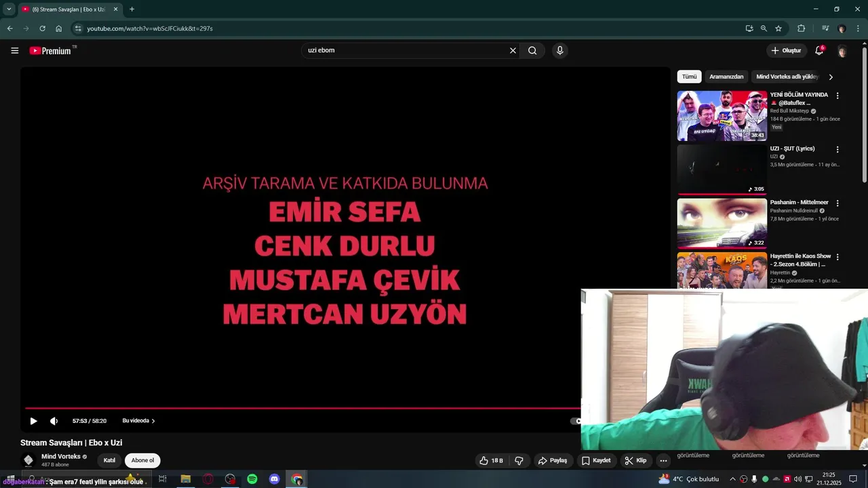The width and height of the screenshot is (868, 488).
Task: Select the Tümü filter chip
Action: 689,77
